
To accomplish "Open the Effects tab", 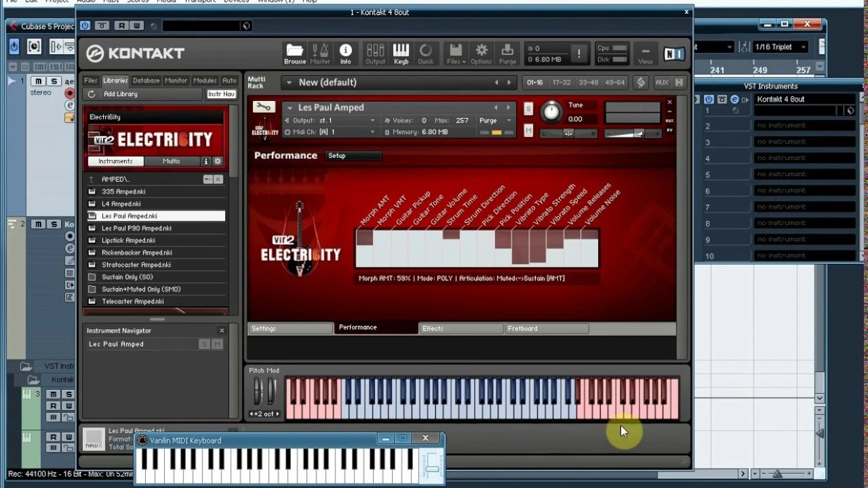I will (461, 329).
